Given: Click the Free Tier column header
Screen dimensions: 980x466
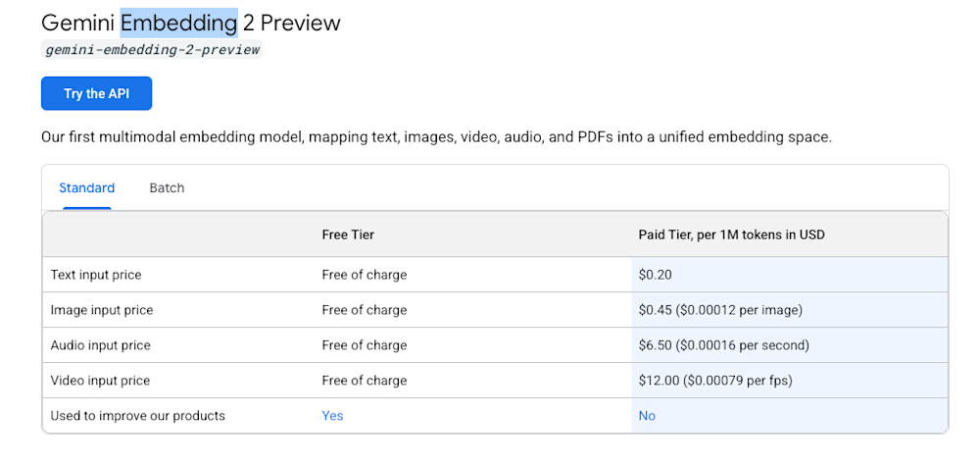Looking at the screenshot, I should [x=348, y=235].
